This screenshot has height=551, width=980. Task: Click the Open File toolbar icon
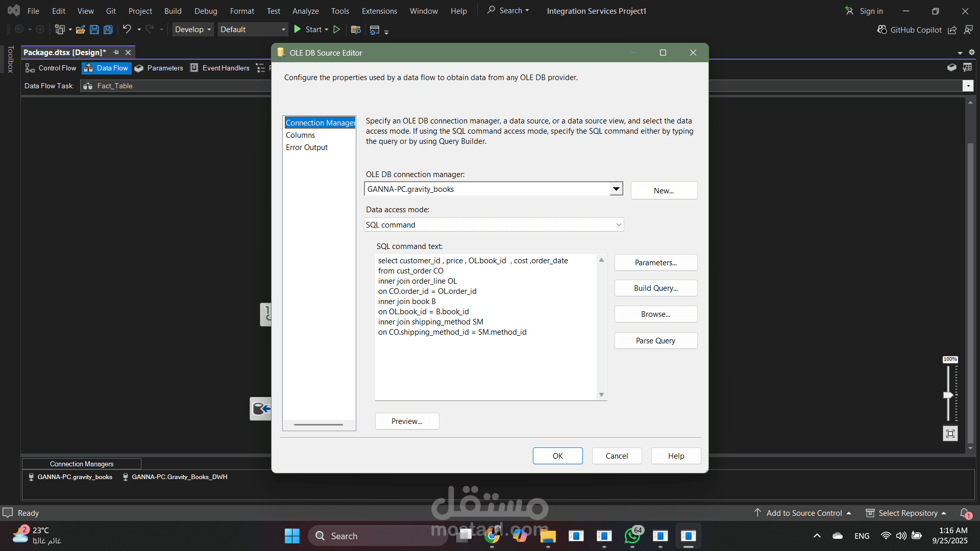coord(80,30)
